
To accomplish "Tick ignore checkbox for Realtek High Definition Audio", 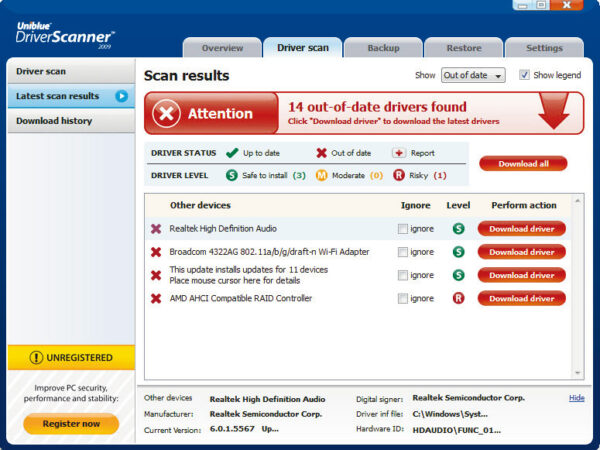I will click(403, 229).
